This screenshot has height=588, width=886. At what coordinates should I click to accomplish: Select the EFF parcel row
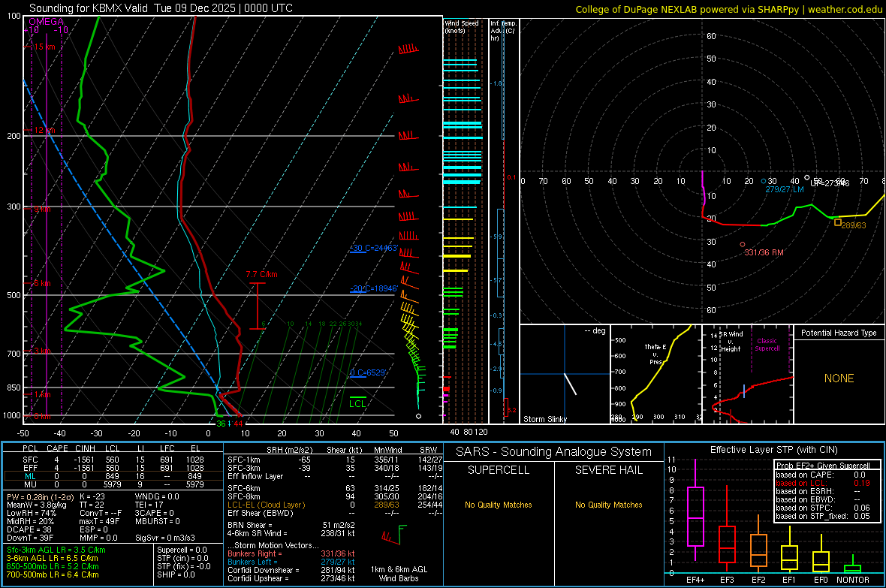pyautogui.click(x=113, y=468)
